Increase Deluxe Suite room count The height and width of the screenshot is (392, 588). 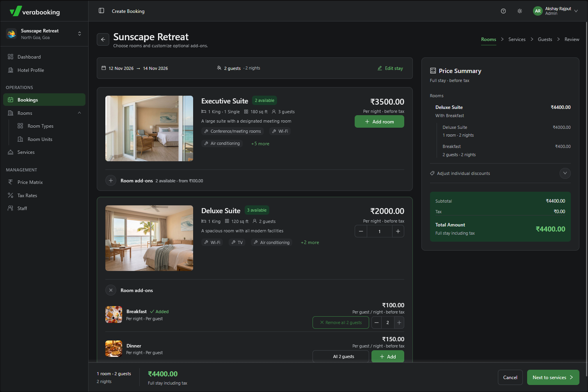(x=398, y=232)
